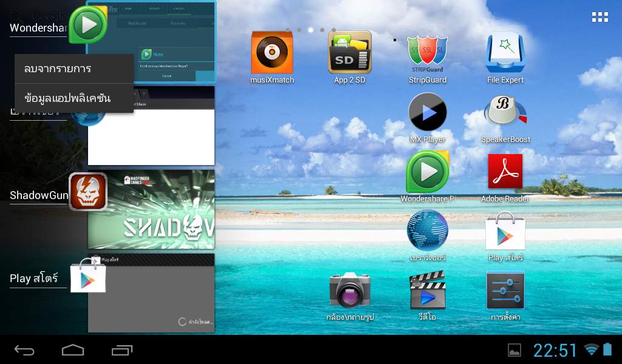Open the musiXmatch app
The width and height of the screenshot is (622, 364).
tap(272, 53)
